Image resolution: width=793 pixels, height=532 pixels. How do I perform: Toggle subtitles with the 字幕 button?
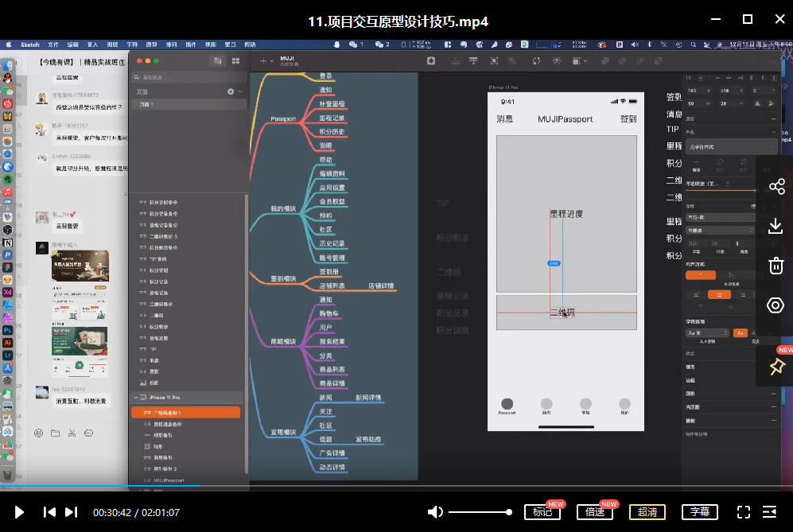700,512
